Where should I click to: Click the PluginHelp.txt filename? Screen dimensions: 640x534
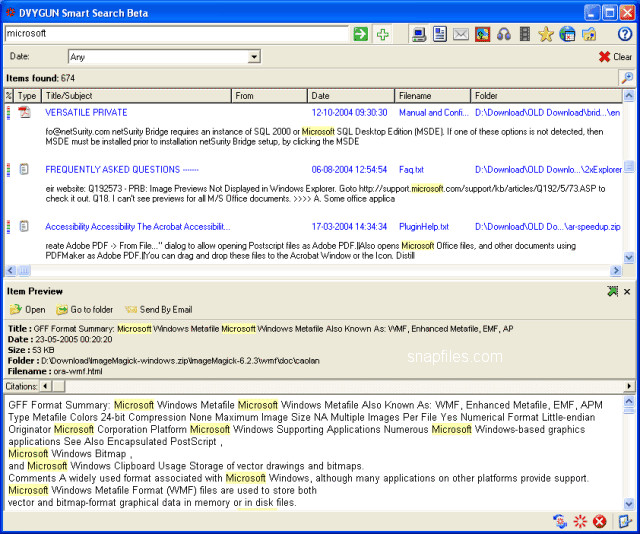pyautogui.click(x=424, y=227)
